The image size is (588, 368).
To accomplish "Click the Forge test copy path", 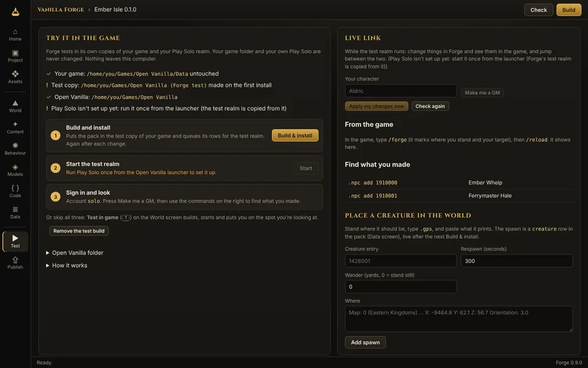I will [143, 85].
